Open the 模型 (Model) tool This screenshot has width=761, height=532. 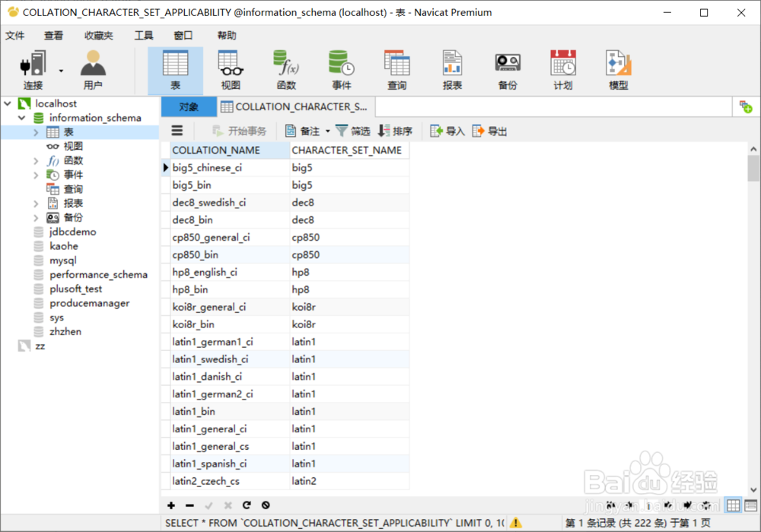pyautogui.click(x=618, y=68)
